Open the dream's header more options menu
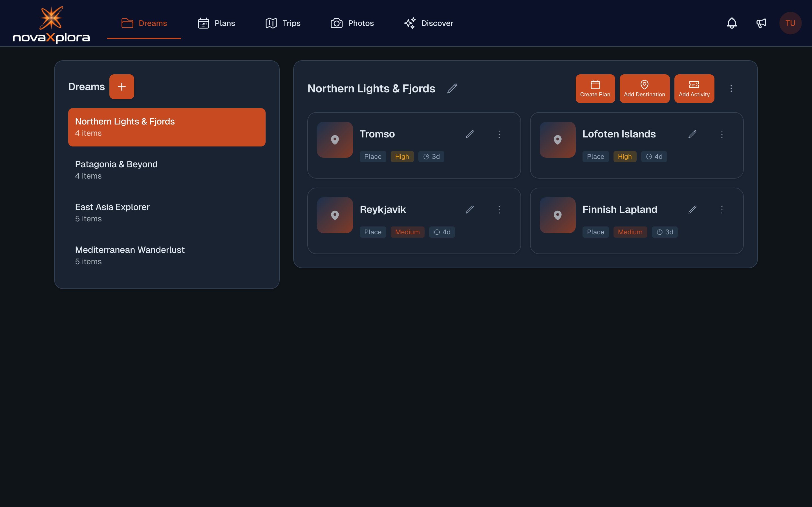The width and height of the screenshot is (812, 507). point(731,88)
